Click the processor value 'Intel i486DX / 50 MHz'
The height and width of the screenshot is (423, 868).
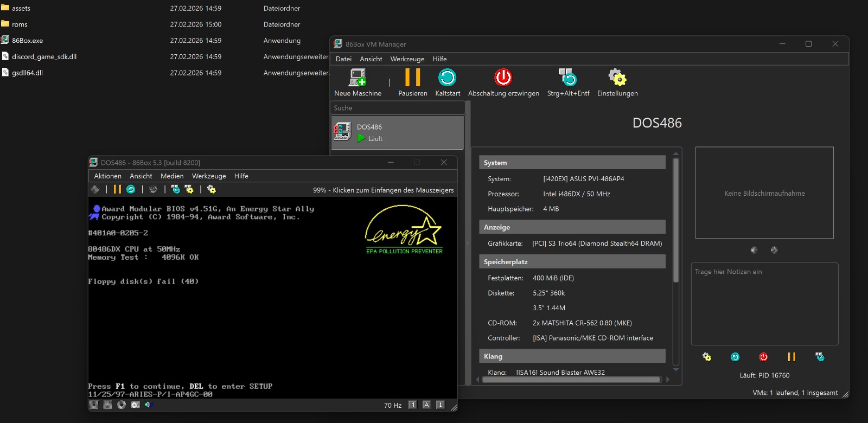(x=577, y=194)
